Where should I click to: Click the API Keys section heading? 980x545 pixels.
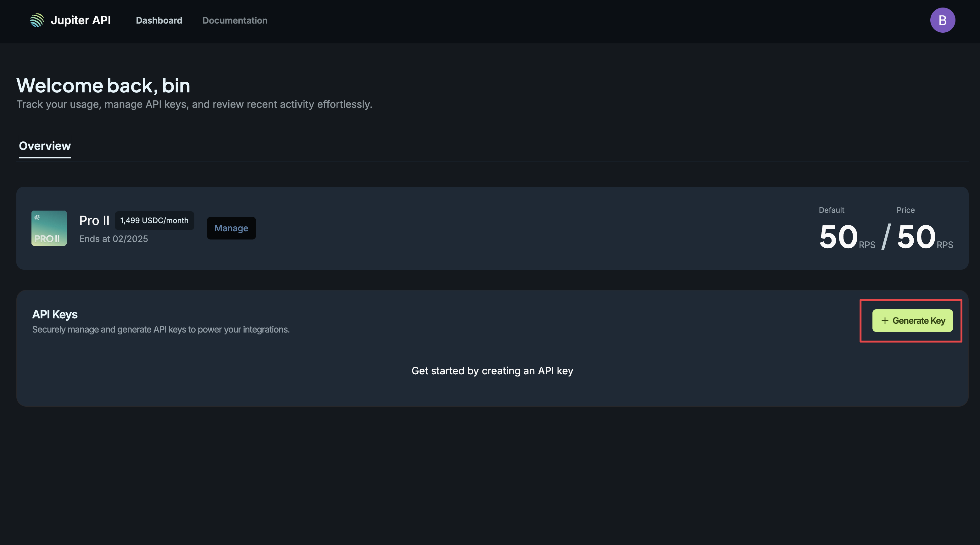point(55,315)
